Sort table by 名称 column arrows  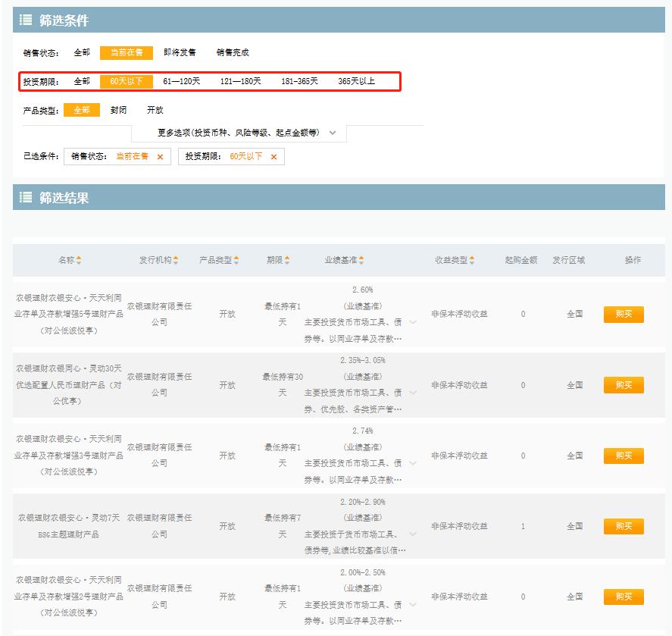click(79, 260)
